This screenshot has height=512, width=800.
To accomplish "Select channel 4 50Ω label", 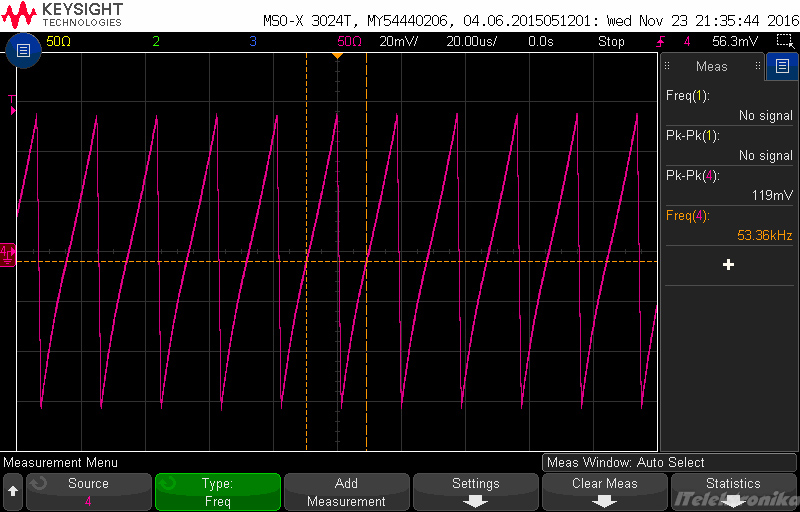I will (349, 42).
